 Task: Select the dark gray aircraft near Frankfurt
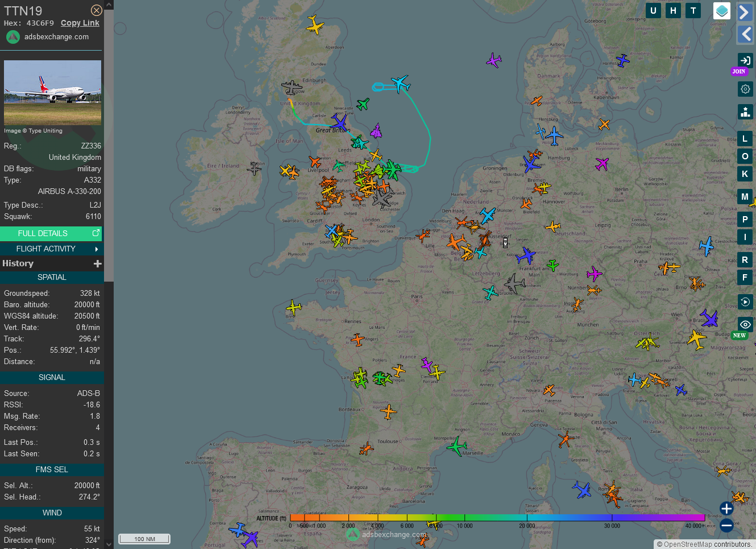click(x=515, y=283)
